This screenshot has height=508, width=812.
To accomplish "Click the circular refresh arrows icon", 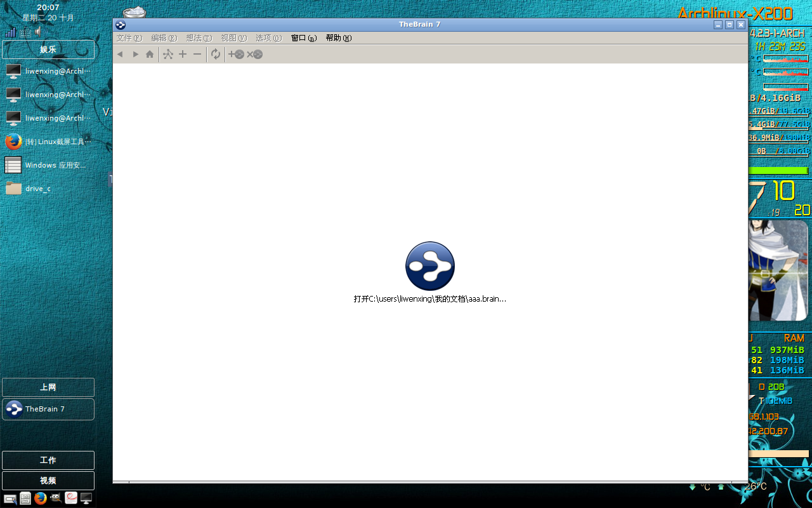I will [216, 55].
